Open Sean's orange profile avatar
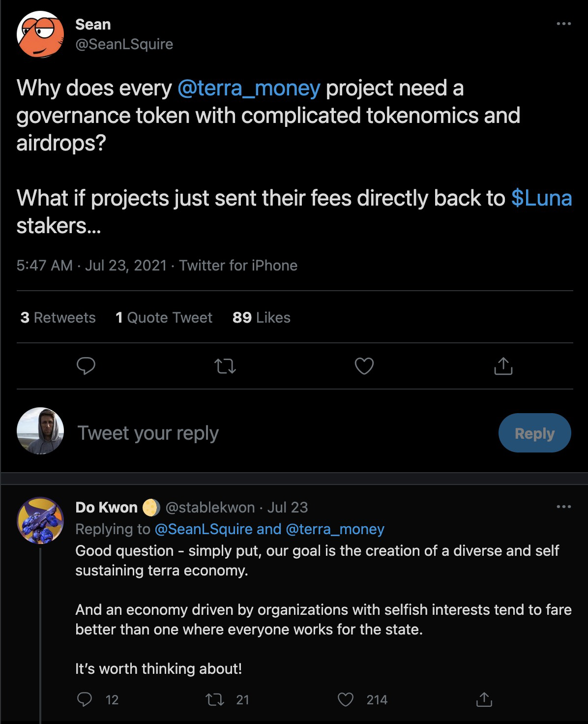This screenshot has width=588, height=724. click(40, 34)
